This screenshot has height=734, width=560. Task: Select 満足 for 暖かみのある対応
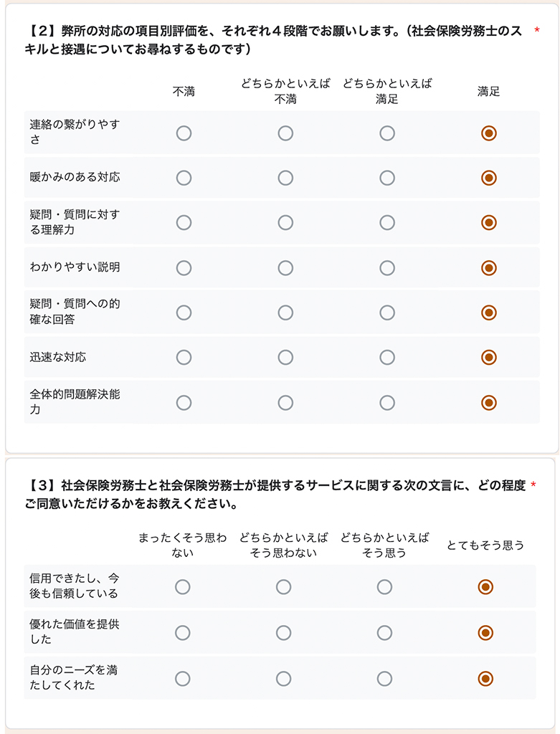click(489, 178)
